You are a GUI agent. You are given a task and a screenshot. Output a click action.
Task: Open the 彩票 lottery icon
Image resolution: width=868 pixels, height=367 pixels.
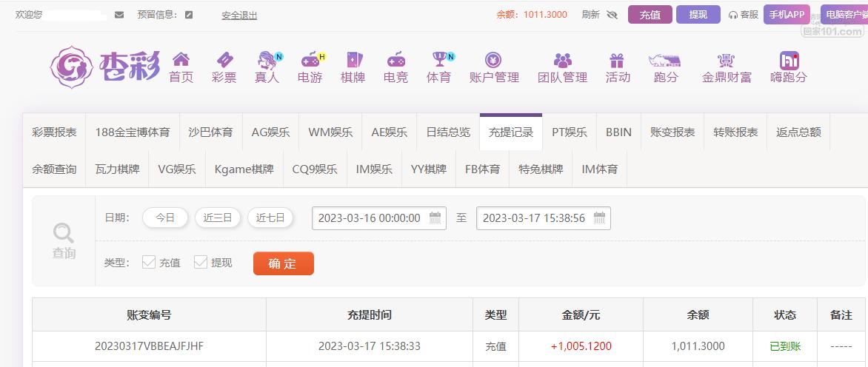tap(224, 61)
